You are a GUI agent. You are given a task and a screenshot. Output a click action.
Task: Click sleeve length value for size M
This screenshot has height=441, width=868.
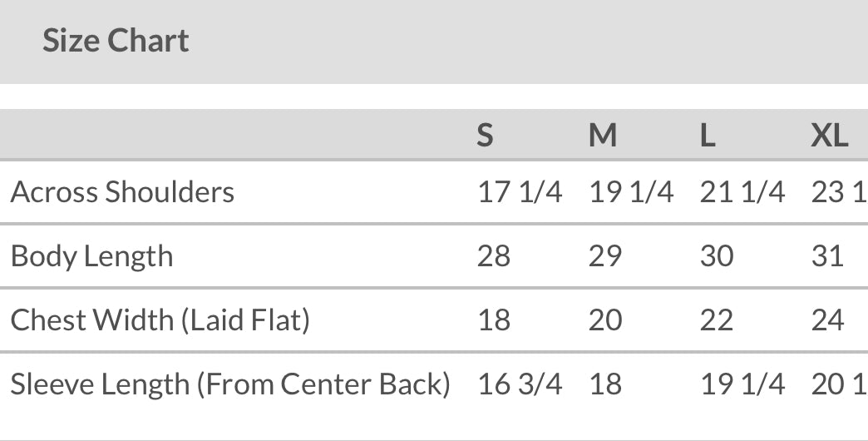605,384
